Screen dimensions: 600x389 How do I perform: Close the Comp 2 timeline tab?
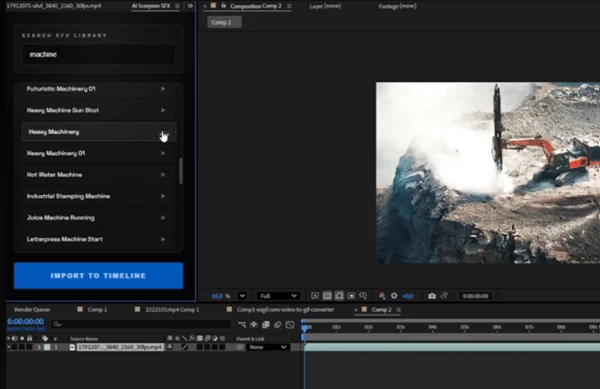click(355, 309)
